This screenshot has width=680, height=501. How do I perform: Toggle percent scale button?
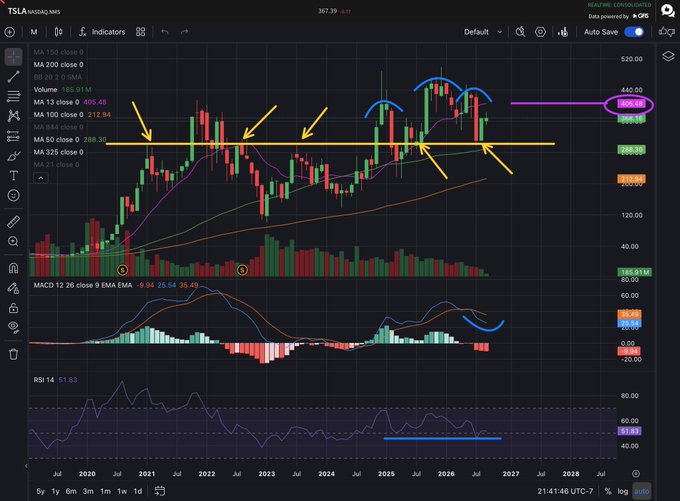tap(608, 491)
